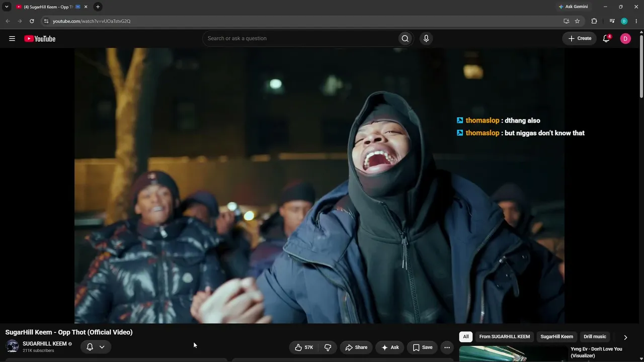644x362 pixels.
Task: Open the YouTube notifications bell
Action: tap(606, 39)
